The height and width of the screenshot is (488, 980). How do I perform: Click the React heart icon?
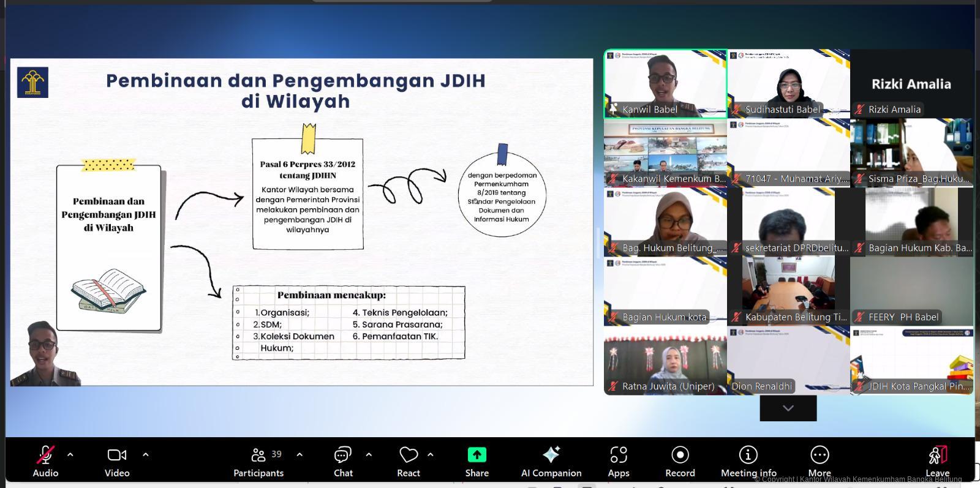[x=409, y=460]
